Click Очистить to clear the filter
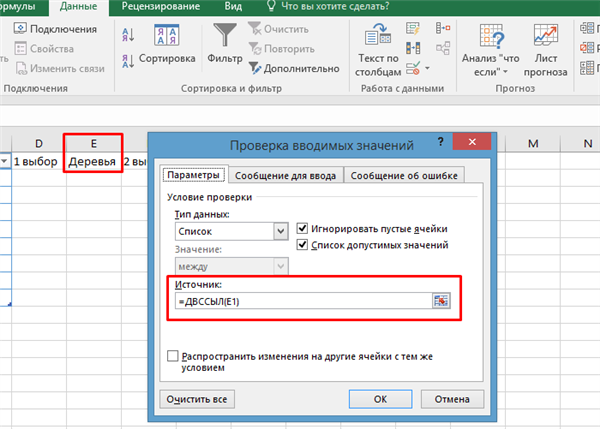The image size is (600, 429). 279,29
